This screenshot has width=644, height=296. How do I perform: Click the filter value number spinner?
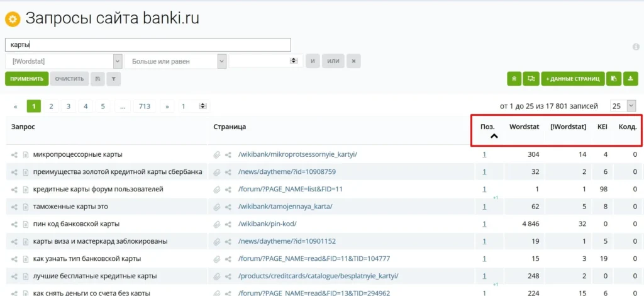pos(293,61)
